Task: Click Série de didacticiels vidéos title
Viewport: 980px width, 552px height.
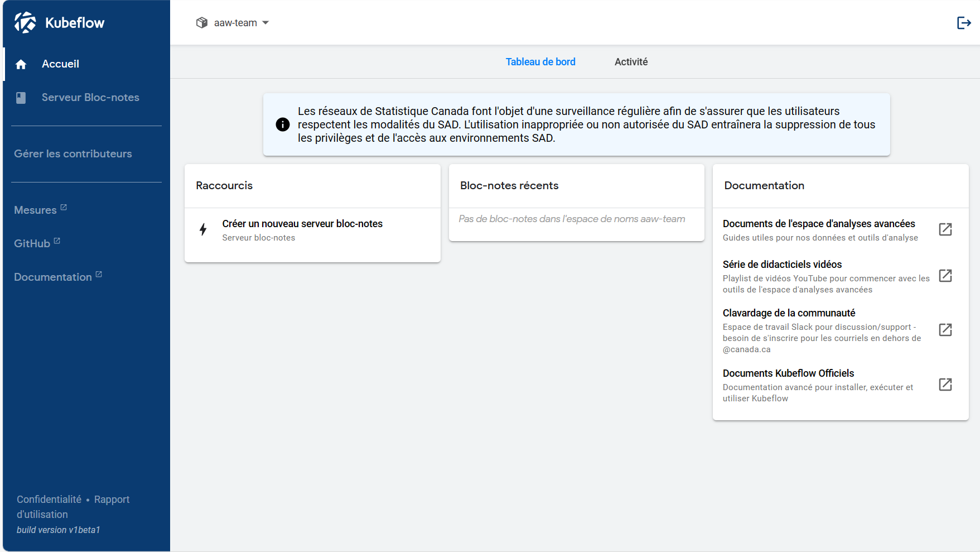Action: (782, 265)
